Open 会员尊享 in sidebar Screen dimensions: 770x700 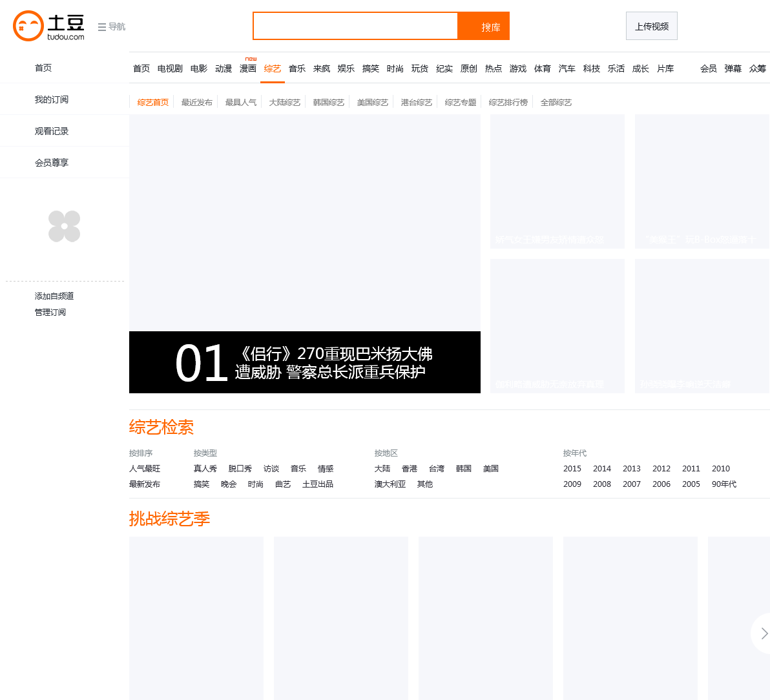tap(52, 163)
